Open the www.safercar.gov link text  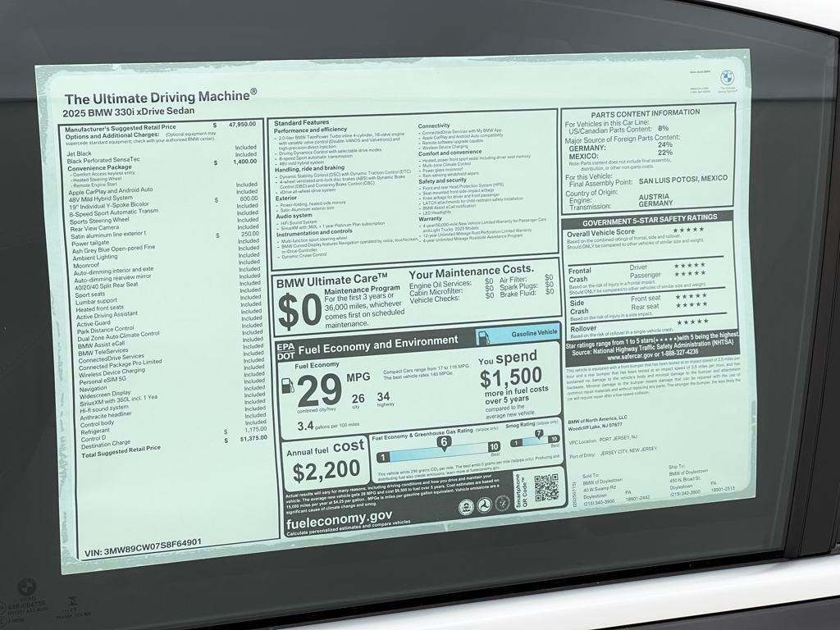click(630, 356)
